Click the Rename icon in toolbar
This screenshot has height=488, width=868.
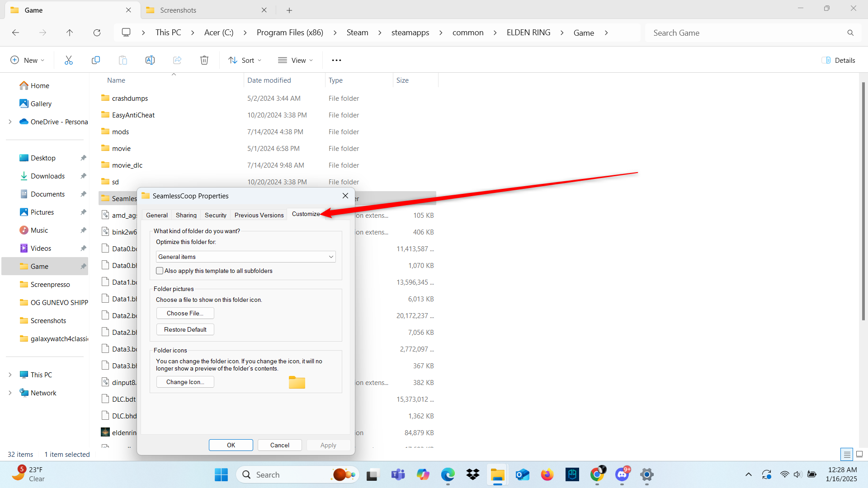150,60
